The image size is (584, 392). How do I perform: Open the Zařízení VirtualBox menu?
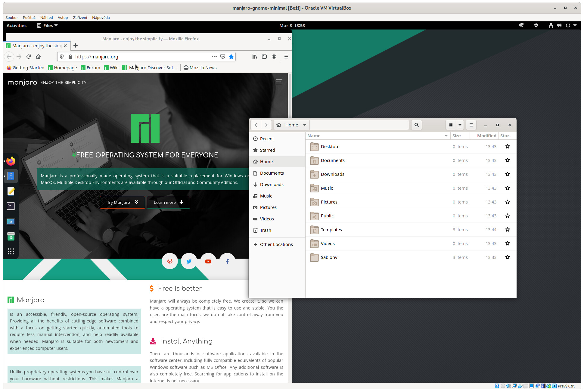coord(80,17)
